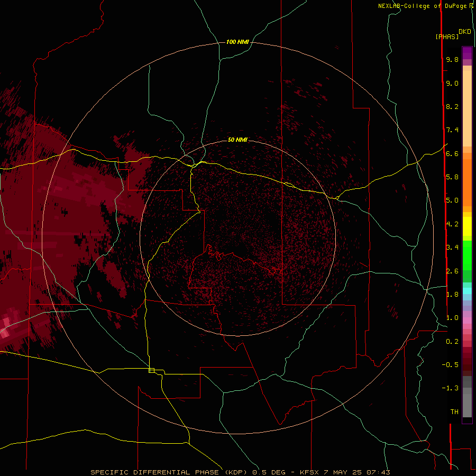Click the 1.0 legend value
476x476 pixels.
[452, 318]
